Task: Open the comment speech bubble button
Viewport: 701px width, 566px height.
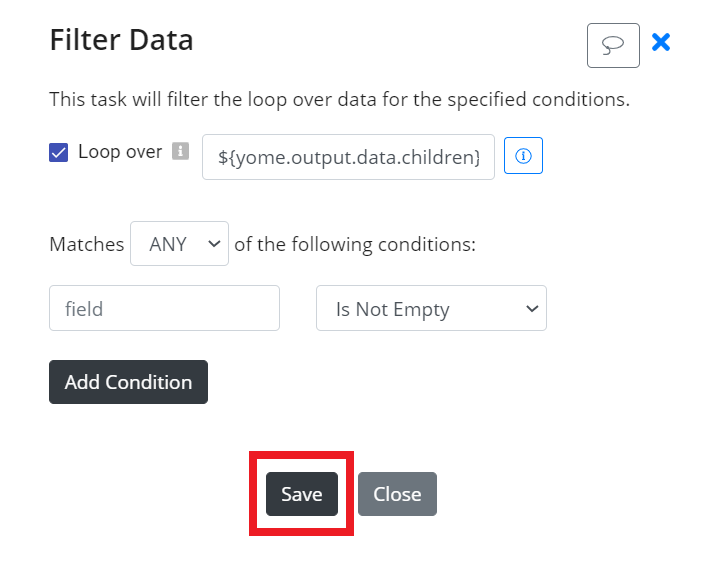Action: click(x=613, y=45)
